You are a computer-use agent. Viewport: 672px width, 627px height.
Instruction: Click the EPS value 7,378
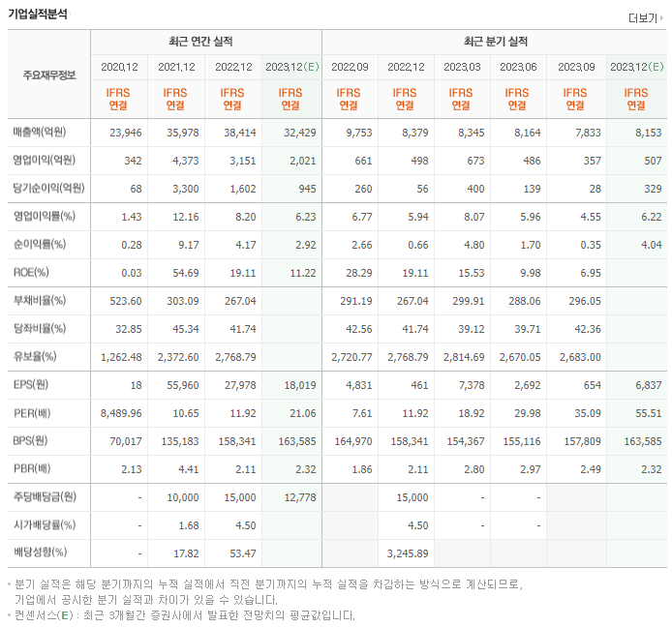[472, 385]
